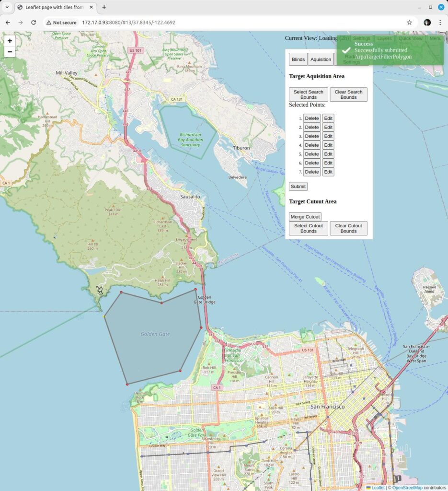Screen dimensions: 448x491
Task: Switch to the Blinds tab
Action: pos(298,59)
